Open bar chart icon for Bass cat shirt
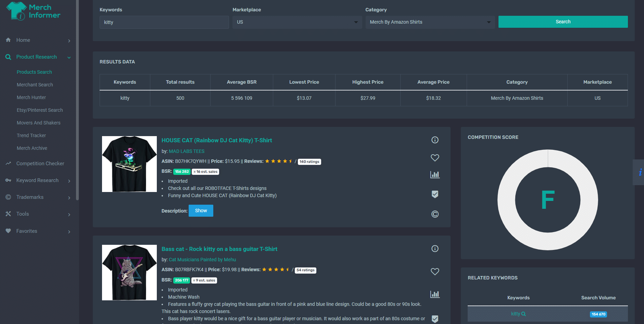 [435, 294]
